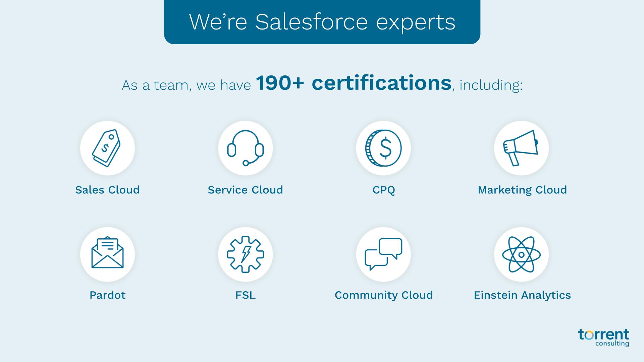Click the Torrent Consulting logo
Image resolution: width=644 pixels, height=362 pixels.
603,337
